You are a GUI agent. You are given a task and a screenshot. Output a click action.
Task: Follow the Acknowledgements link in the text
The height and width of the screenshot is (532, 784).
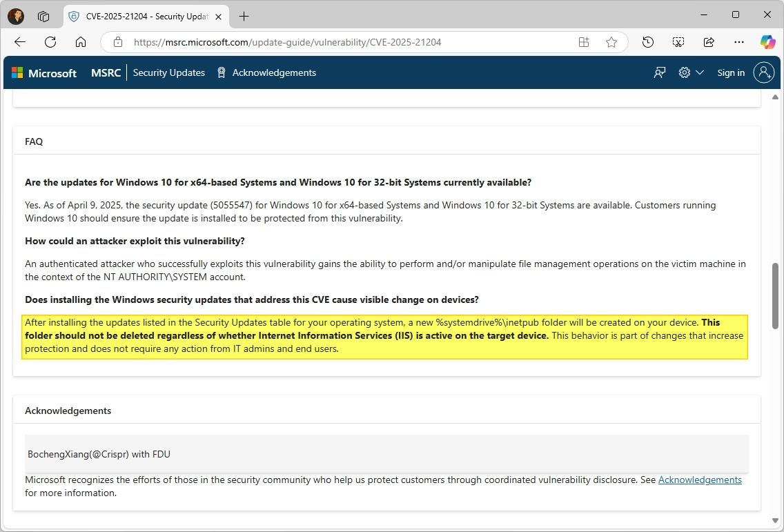pyautogui.click(x=700, y=480)
